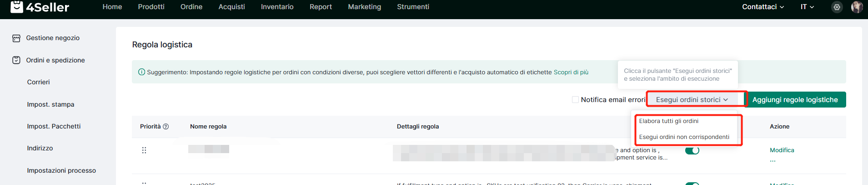The height and width of the screenshot is (185, 868).
Task: Open the Contattaci dropdown
Action: pos(763,7)
